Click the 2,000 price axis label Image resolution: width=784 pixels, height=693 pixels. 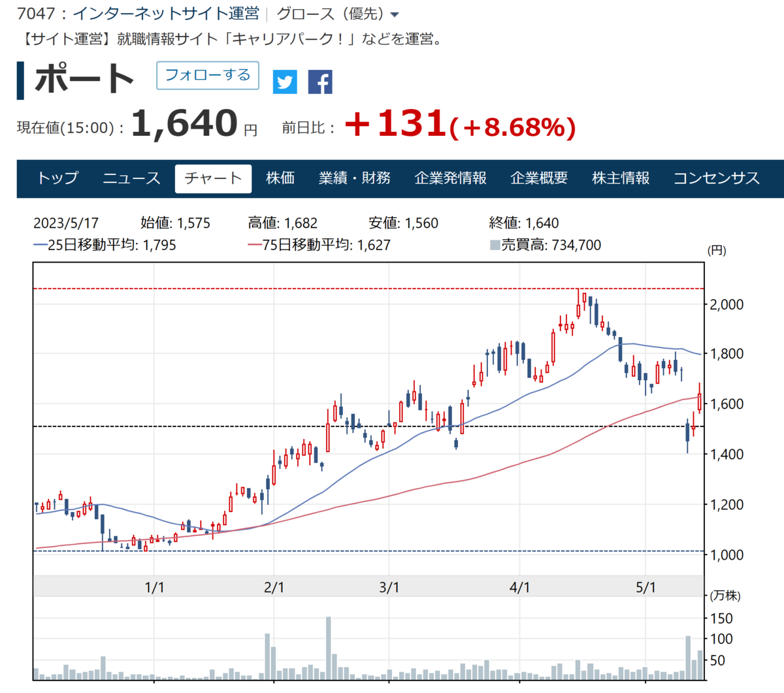727,304
